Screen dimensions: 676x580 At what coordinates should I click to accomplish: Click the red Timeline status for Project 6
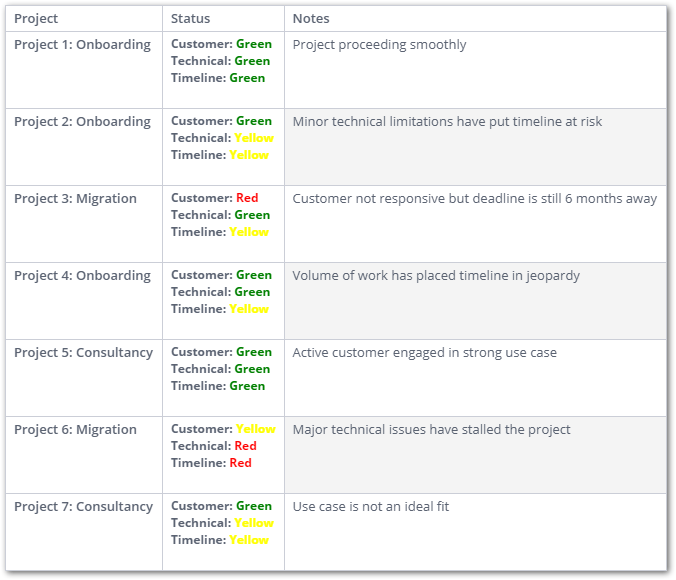pos(240,463)
